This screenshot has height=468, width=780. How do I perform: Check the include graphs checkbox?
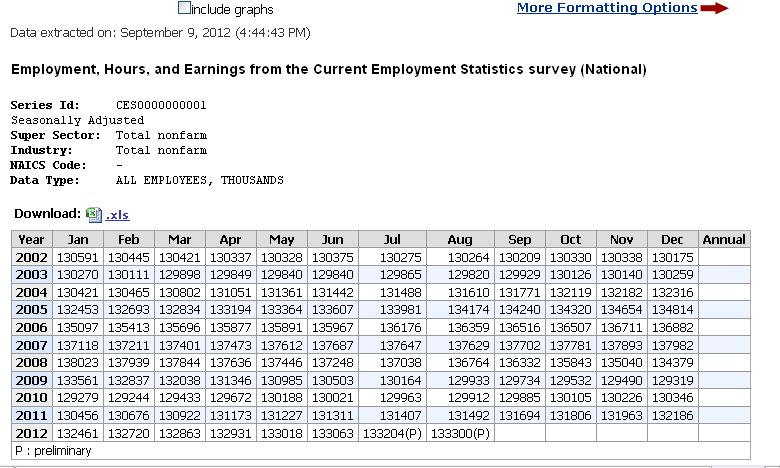pos(183,8)
